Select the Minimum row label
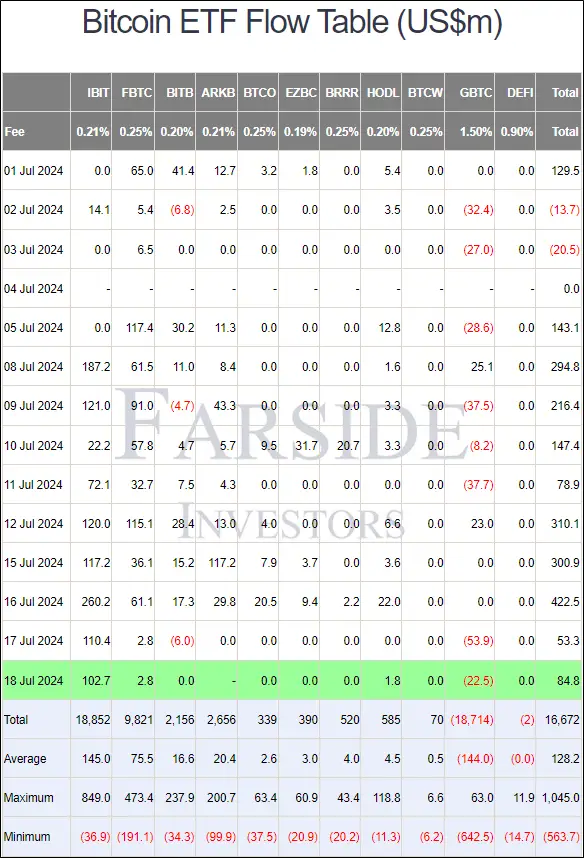This screenshot has width=584, height=858. 27,836
